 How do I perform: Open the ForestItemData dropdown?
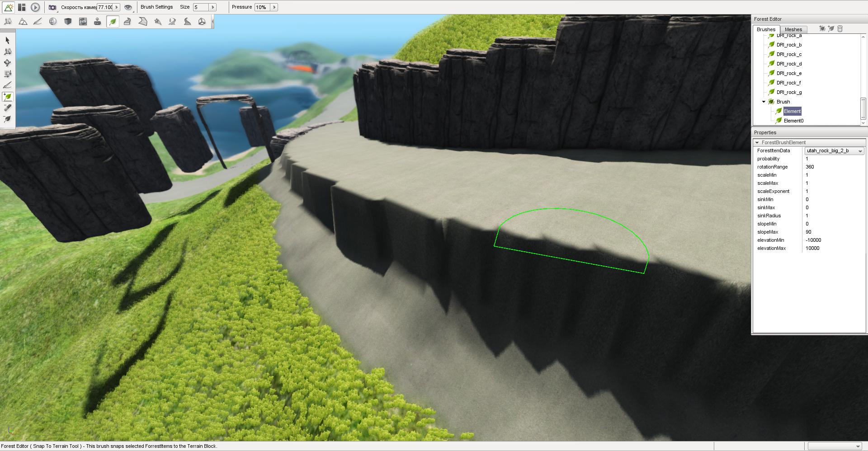[x=834, y=151]
